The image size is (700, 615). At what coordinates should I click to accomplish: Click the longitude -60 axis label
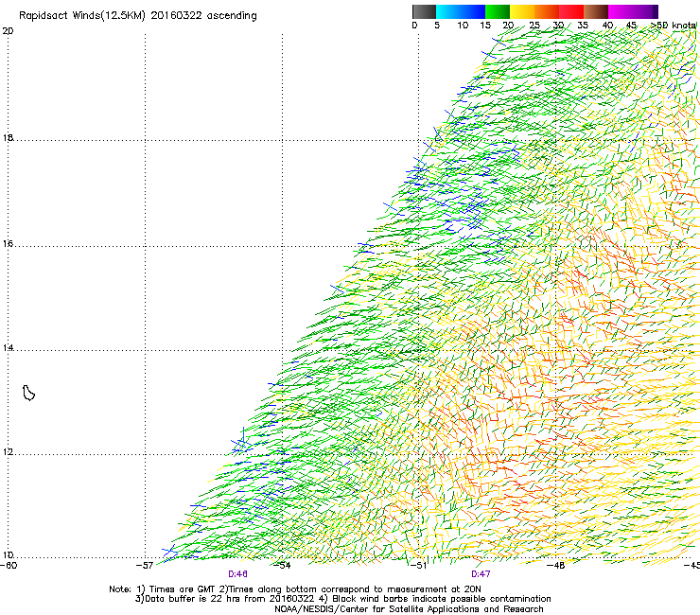[x=9, y=566]
